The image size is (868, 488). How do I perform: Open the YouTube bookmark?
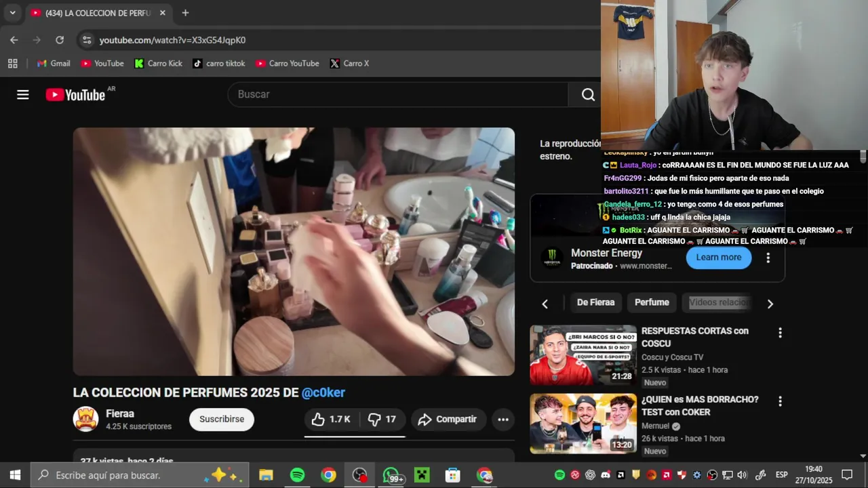point(102,63)
